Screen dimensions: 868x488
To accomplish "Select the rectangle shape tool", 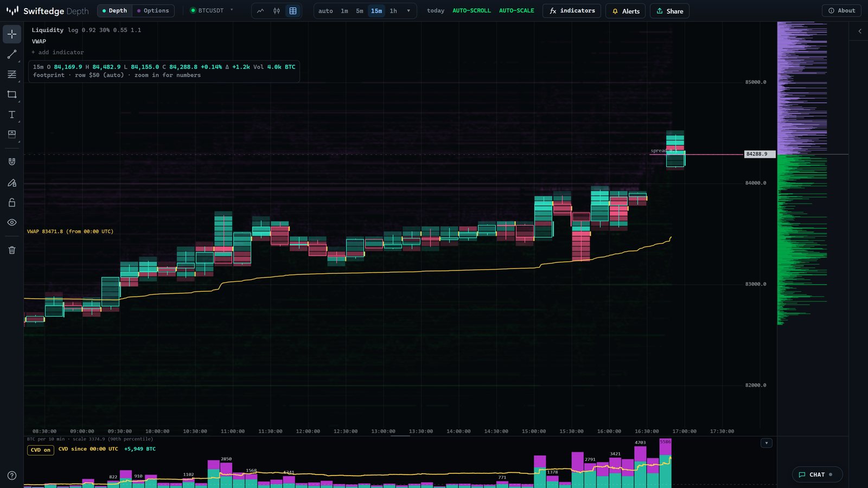I will [x=12, y=94].
